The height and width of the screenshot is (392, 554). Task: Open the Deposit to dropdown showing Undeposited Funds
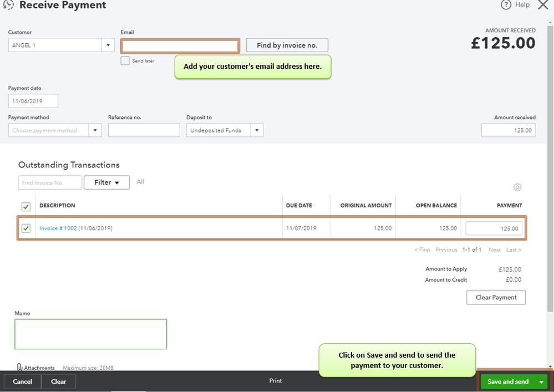coord(256,130)
